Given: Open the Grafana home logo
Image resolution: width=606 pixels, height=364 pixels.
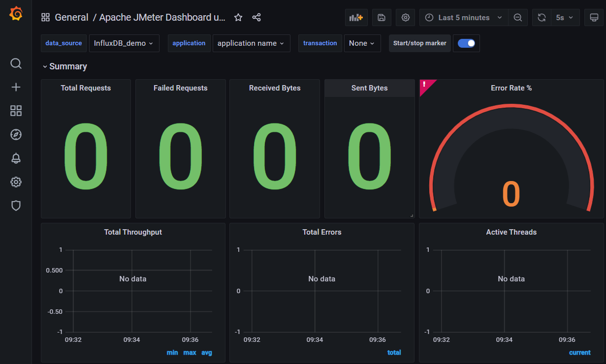Looking at the screenshot, I should tap(16, 13).
